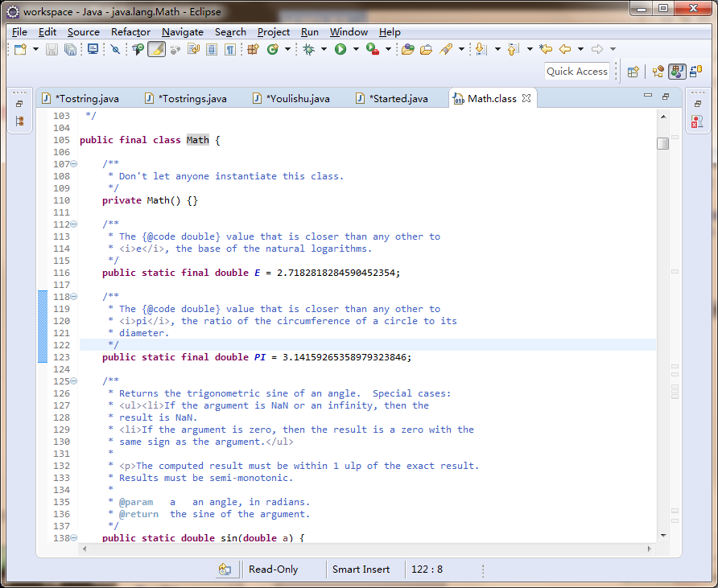Click the Open Type icon

407,49
